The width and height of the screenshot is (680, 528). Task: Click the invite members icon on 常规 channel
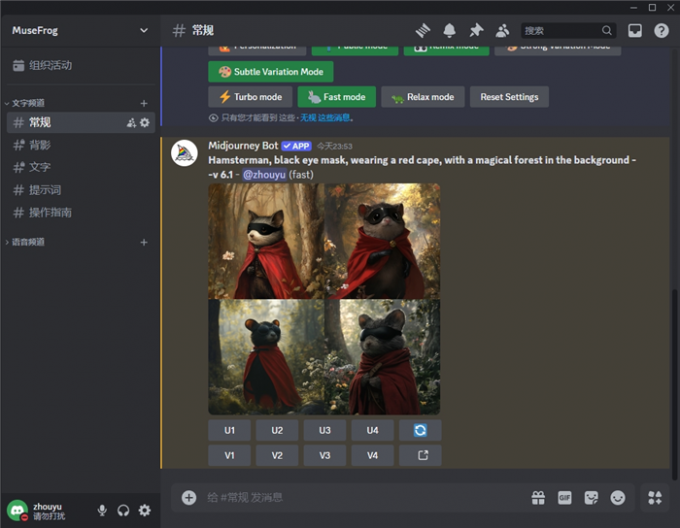(x=131, y=123)
